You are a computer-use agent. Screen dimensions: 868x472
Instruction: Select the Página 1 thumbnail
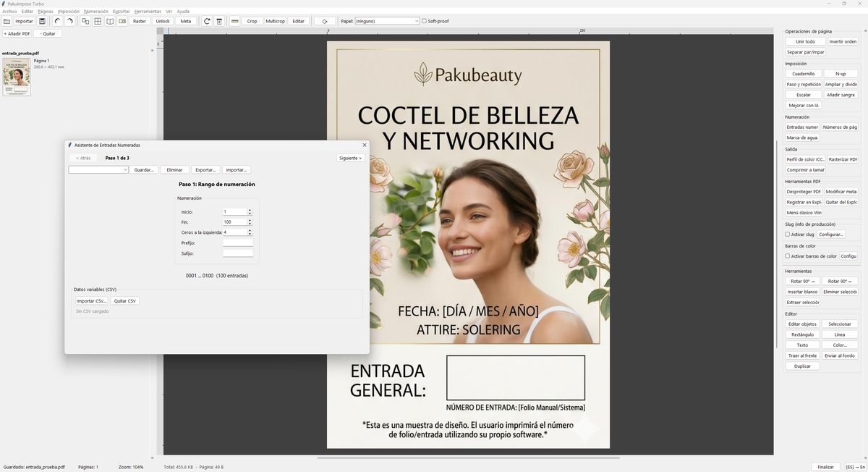(17, 77)
